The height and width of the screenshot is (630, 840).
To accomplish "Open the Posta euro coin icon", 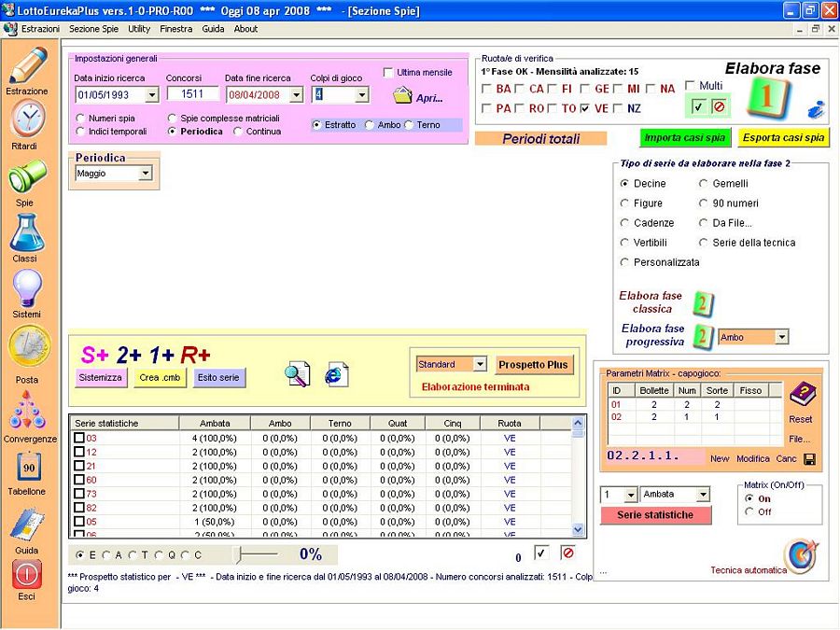I will (x=29, y=346).
